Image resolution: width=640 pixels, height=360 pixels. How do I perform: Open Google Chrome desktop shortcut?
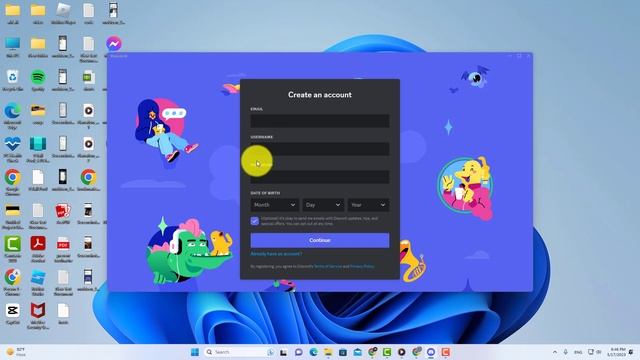point(12,182)
